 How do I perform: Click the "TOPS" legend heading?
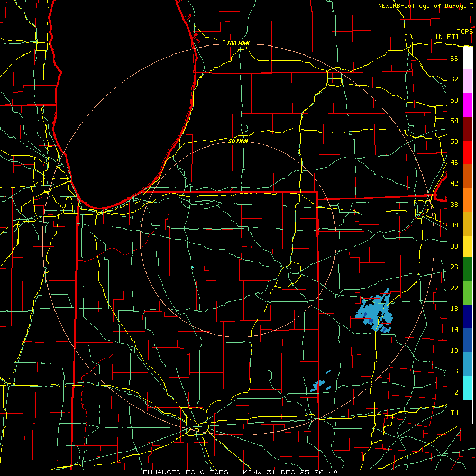click(x=465, y=32)
